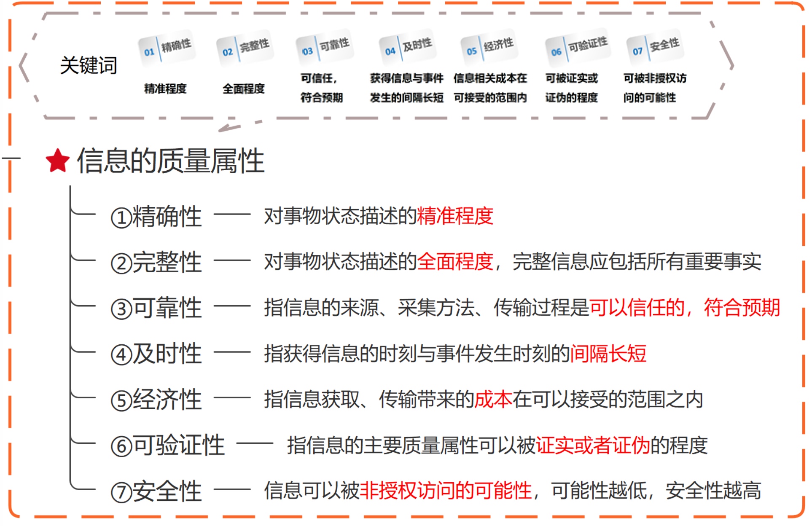Click red text 证实或者证伪

(592, 445)
